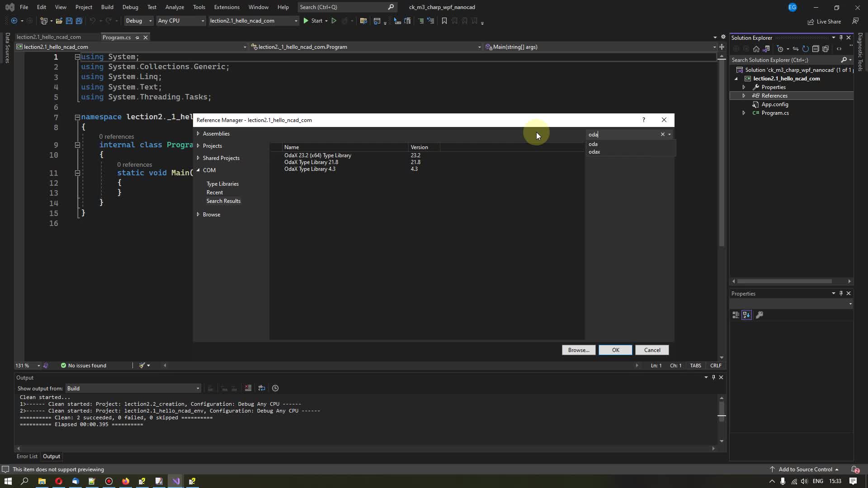The image size is (868, 488).
Task: Toggle Word Wrap in Output panel
Action: (x=262, y=388)
